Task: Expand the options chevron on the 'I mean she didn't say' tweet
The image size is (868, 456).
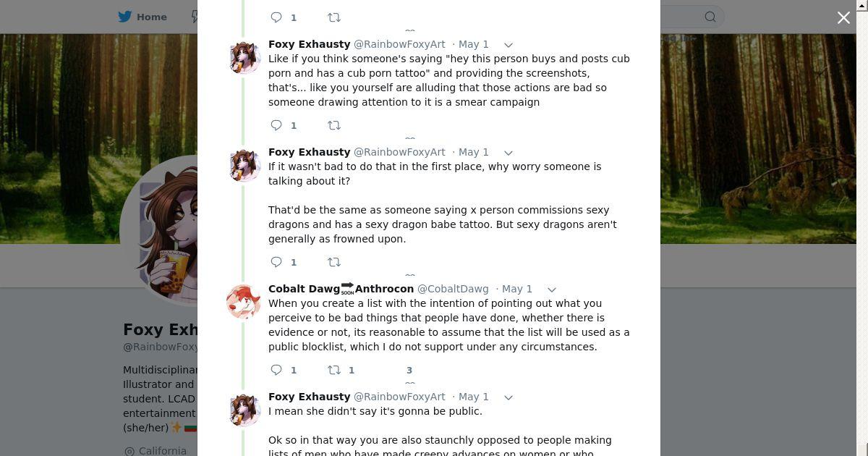Action: 509,397
